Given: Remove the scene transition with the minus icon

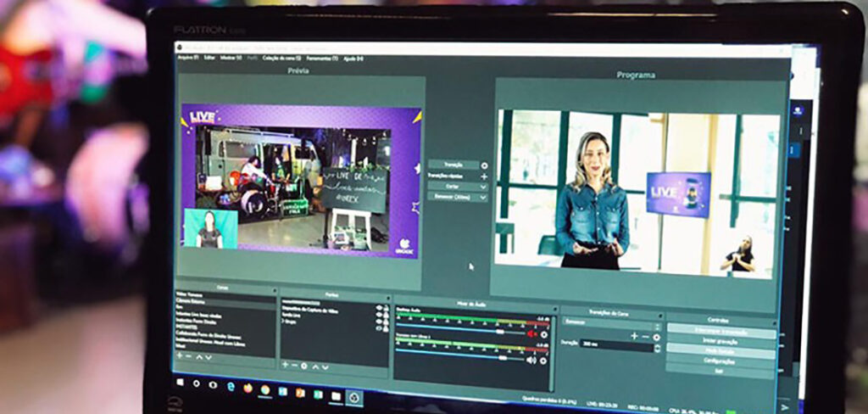Looking at the screenshot, I should [x=645, y=337].
